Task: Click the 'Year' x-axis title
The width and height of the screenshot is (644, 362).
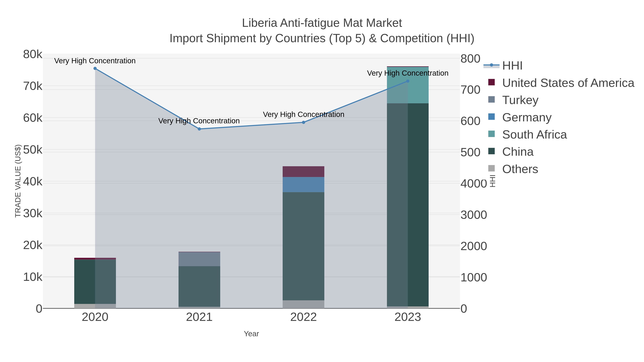Action: point(251,334)
